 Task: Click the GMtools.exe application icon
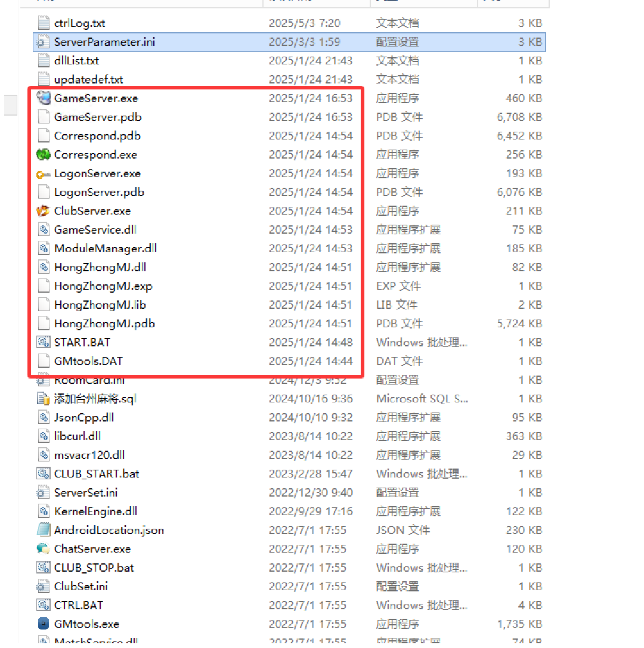pos(44,624)
